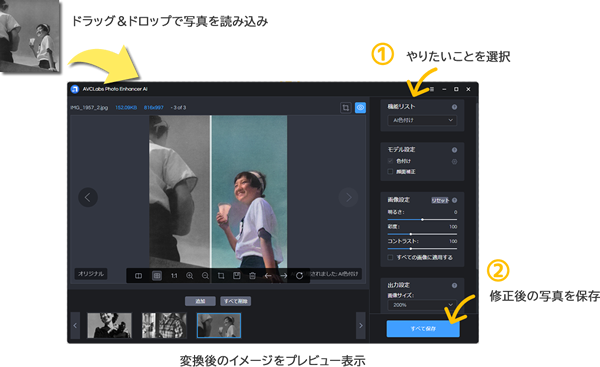Click the trash delete icon
This screenshot has width=600, height=367.
point(253,276)
